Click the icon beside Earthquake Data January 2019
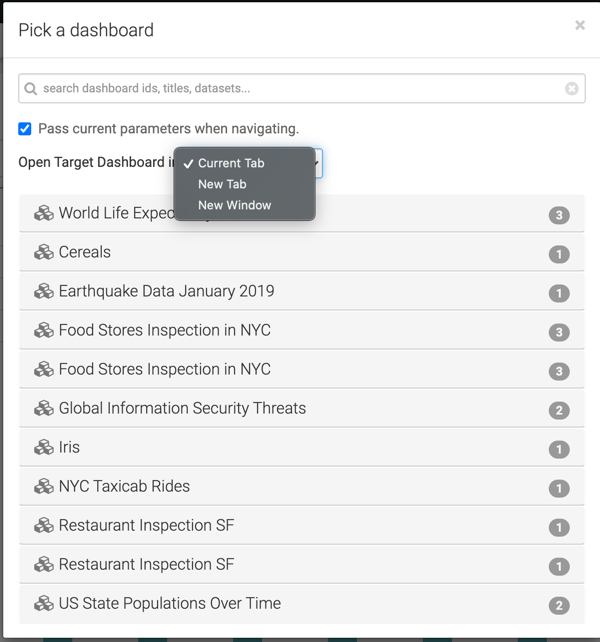This screenshot has height=642, width=600. tap(43, 292)
